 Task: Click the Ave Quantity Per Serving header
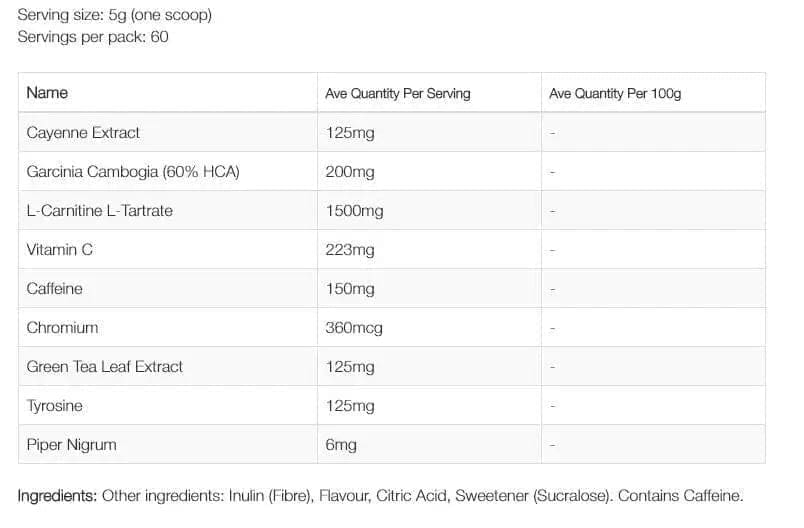(x=398, y=93)
